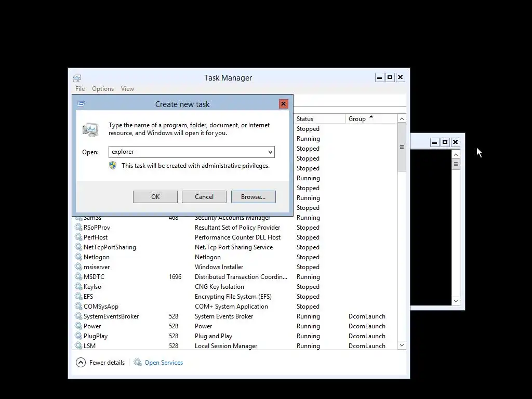Confirm with the OK button
This screenshot has height=399, width=532.
click(155, 197)
